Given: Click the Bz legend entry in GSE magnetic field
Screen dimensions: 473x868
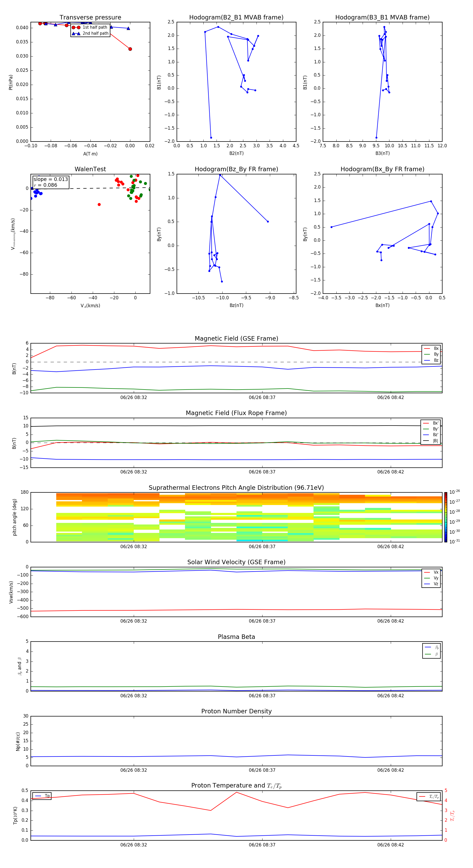Looking at the screenshot, I should [431, 360].
